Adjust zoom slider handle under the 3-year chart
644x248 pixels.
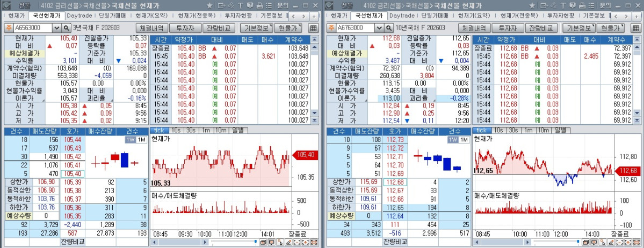click(x=256, y=242)
